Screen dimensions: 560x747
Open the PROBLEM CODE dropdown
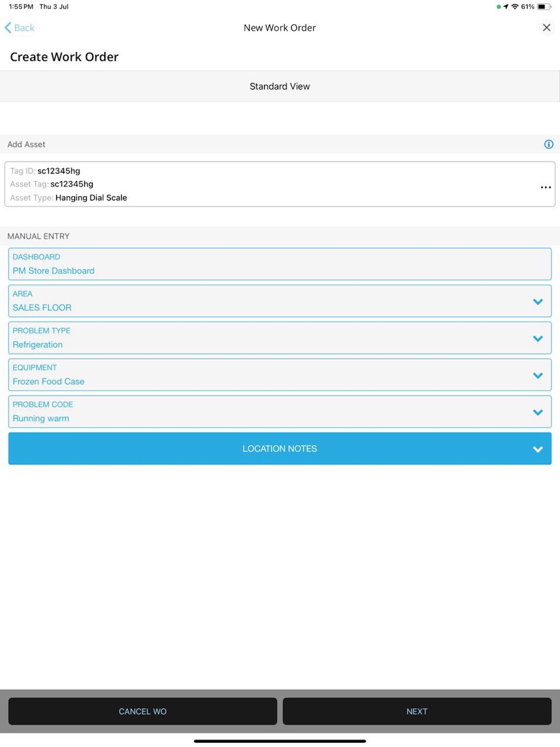538,412
